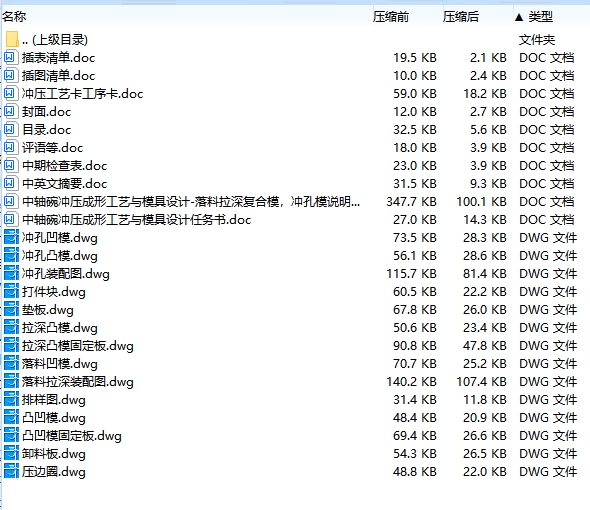Click the Word icon beside 中英文摘要.doc
Viewport: 590px width, 510px height.
[x=11, y=184]
